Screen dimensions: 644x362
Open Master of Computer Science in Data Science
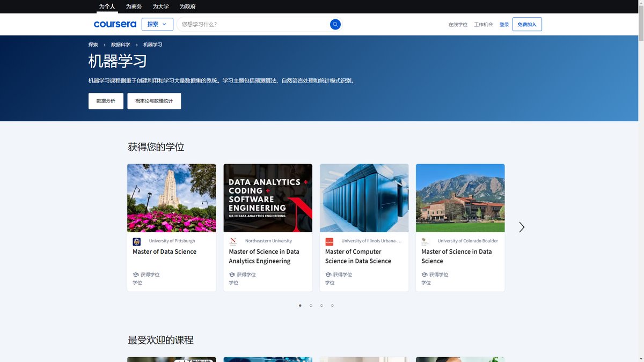[x=358, y=256]
